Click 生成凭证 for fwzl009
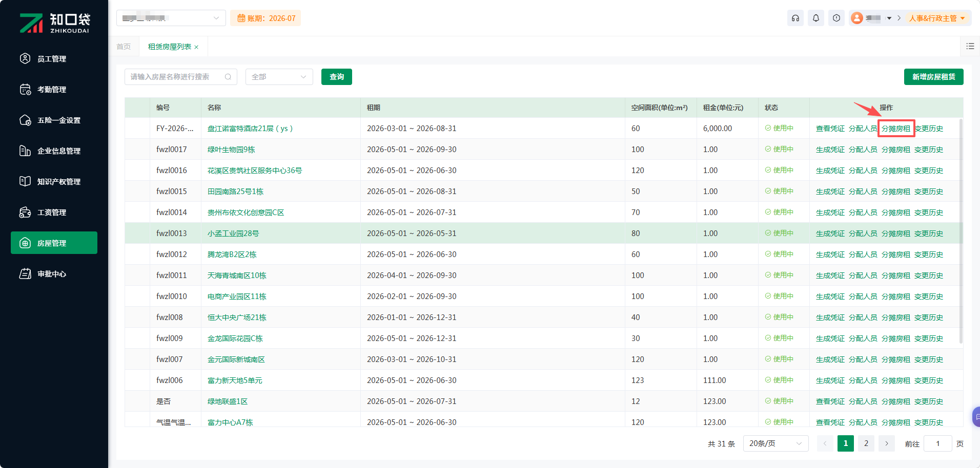Image resolution: width=980 pixels, height=468 pixels. 830,338
